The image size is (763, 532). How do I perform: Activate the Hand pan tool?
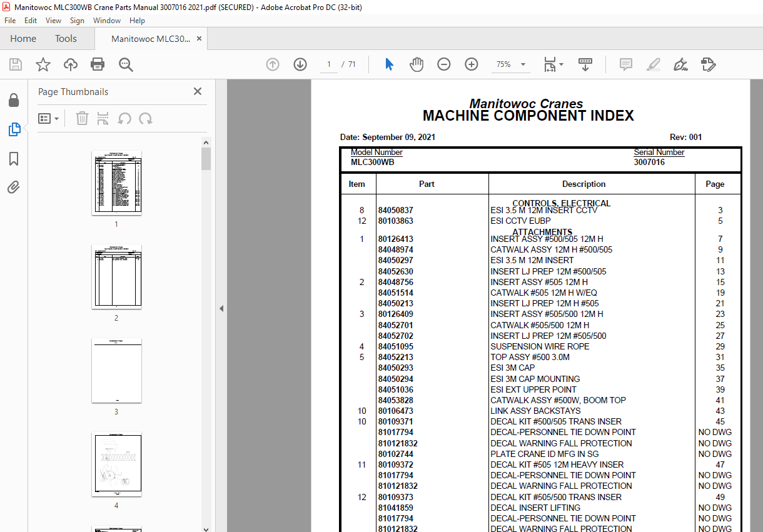[x=417, y=64]
